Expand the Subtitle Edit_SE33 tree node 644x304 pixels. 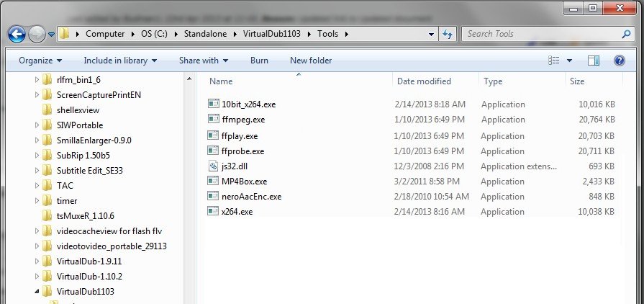point(37,170)
